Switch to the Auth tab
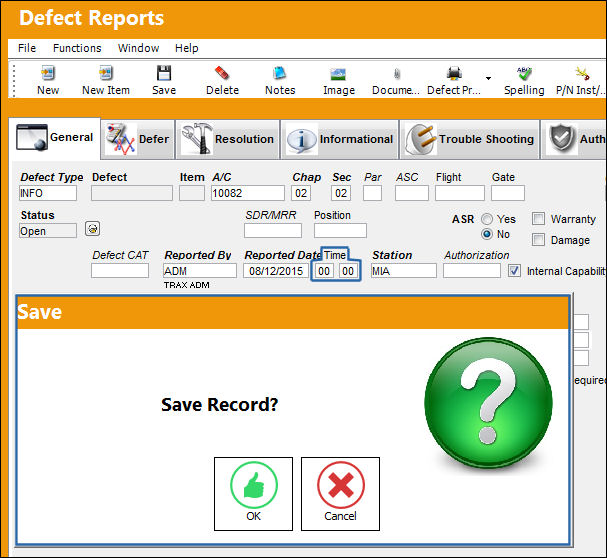Image resolution: width=607 pixels, height=558 pixels. click(574, 139)
